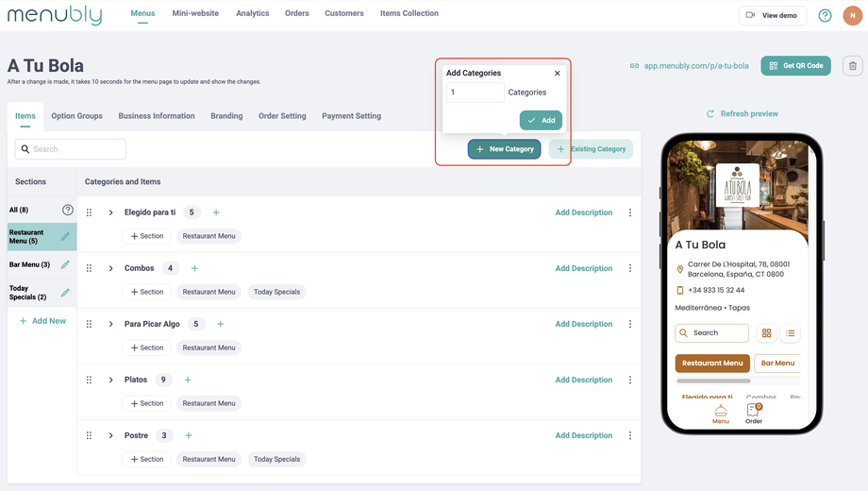Close the Add Categories popup
This screenshot has width=868, height=491.
(557, 73)
